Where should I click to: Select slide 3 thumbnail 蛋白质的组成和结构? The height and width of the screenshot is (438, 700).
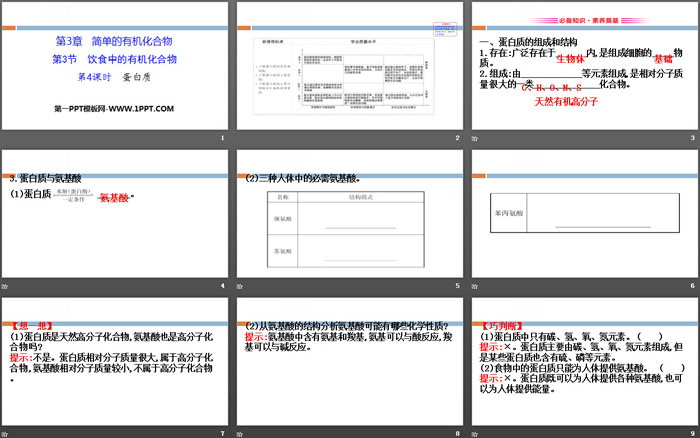[x=585, y=66]
